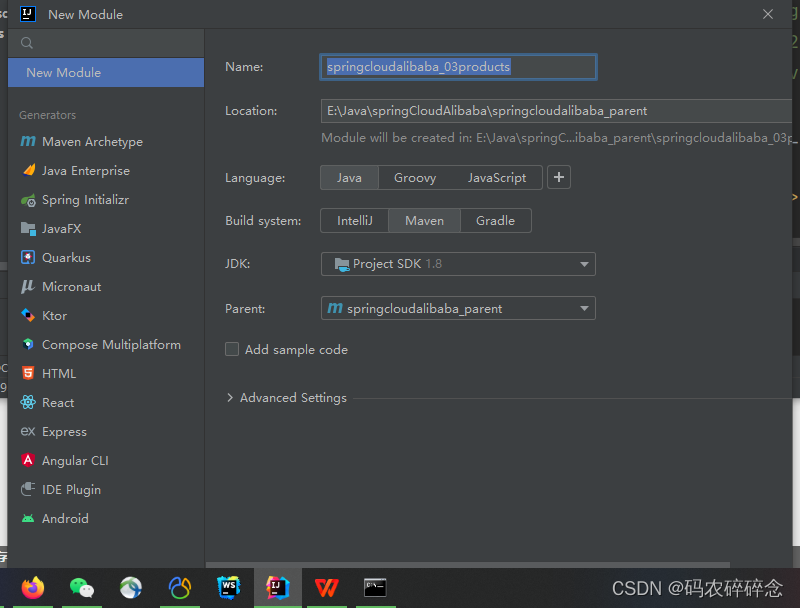
Task: Select New Module in the sidebar
Action: (x=106, y=72)
